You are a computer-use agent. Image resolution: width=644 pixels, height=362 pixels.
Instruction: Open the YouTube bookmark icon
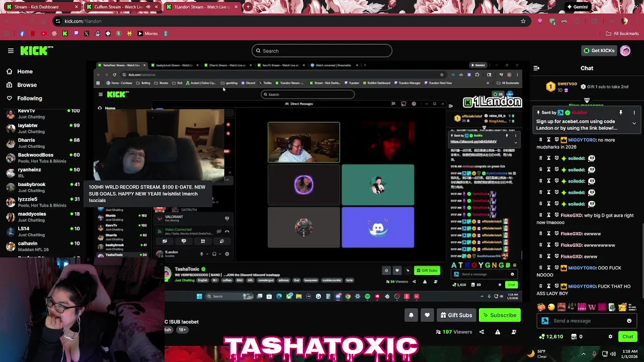(43, 34)
